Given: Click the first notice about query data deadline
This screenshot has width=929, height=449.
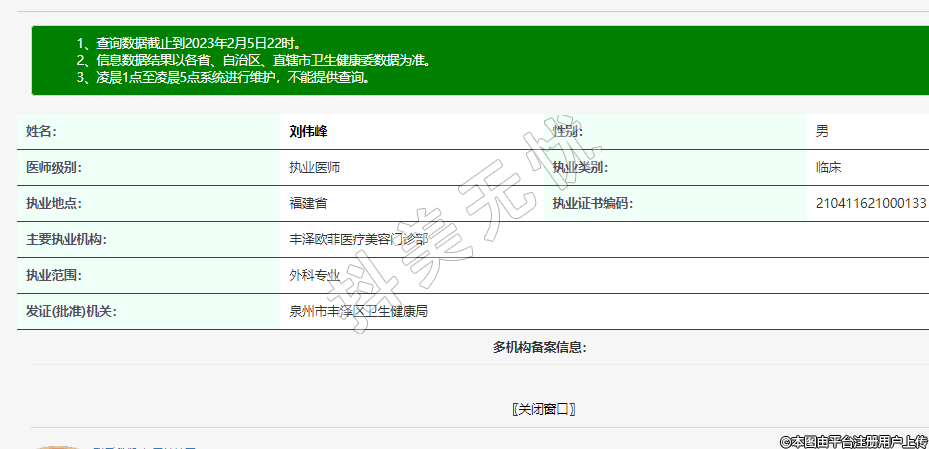Looking at the screenshot, I should 188,43.
